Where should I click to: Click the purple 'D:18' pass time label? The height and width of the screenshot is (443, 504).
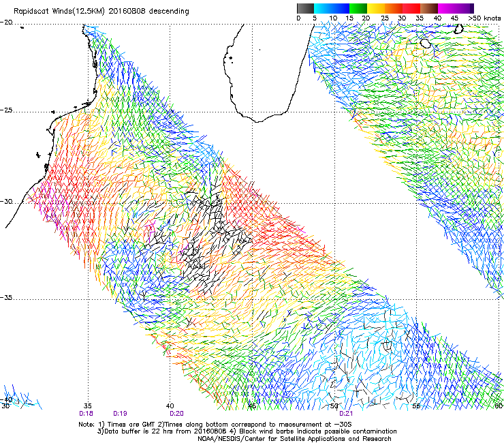click(x=86, y=414)
